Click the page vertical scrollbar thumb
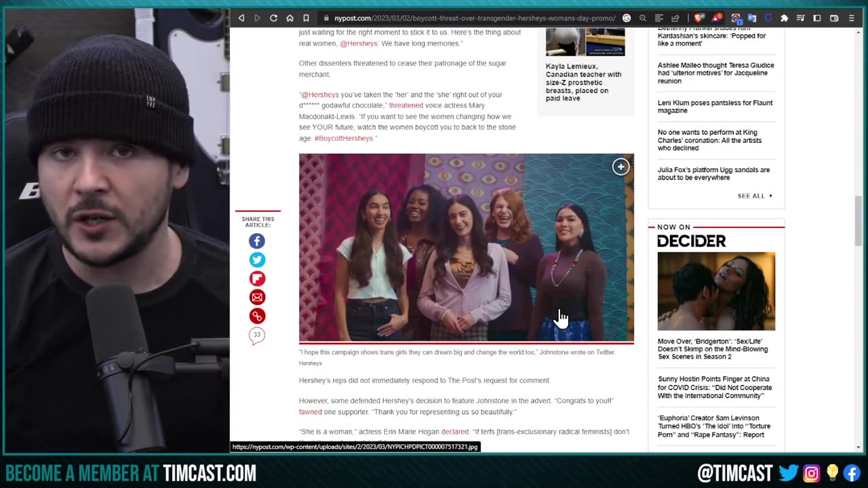The width and height of the screenshot is (868, 488). click(859, 222)
